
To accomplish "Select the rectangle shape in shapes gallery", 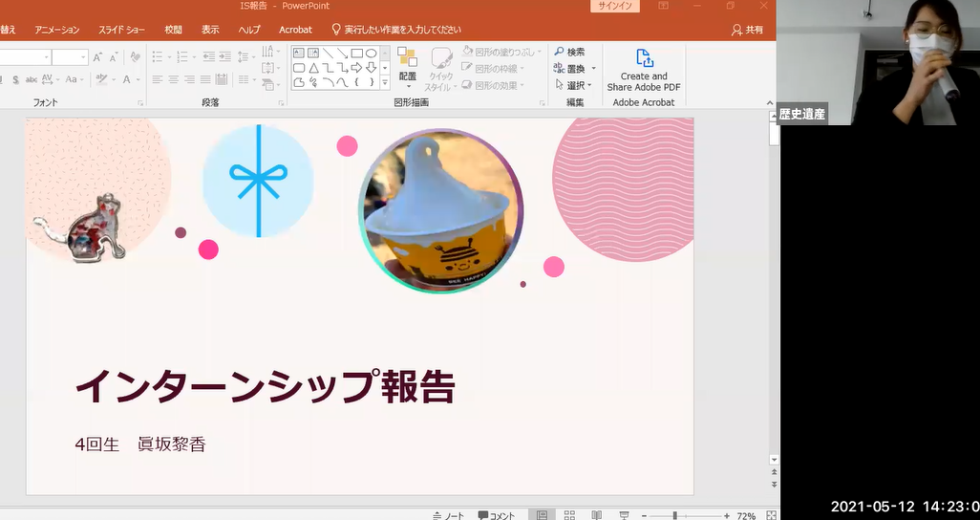I will tap(356, 53).
